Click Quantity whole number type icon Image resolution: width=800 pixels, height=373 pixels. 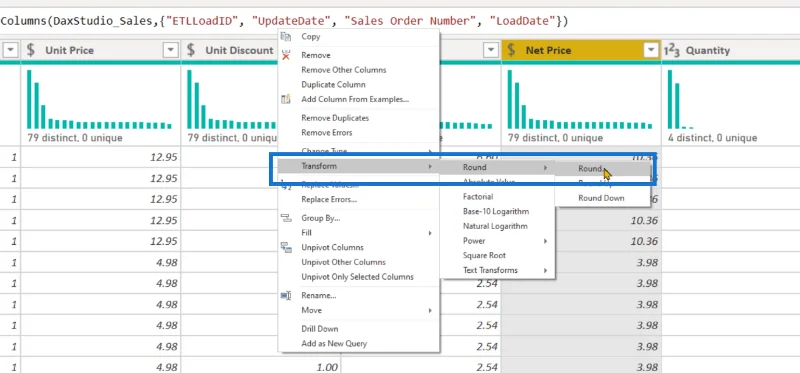[672, 50]
